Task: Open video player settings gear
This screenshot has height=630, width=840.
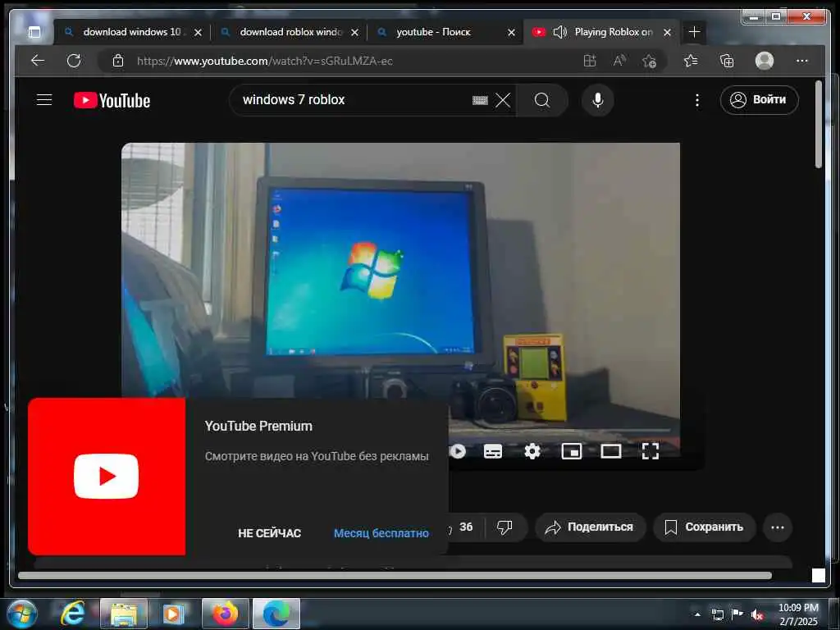Action: 532,451
